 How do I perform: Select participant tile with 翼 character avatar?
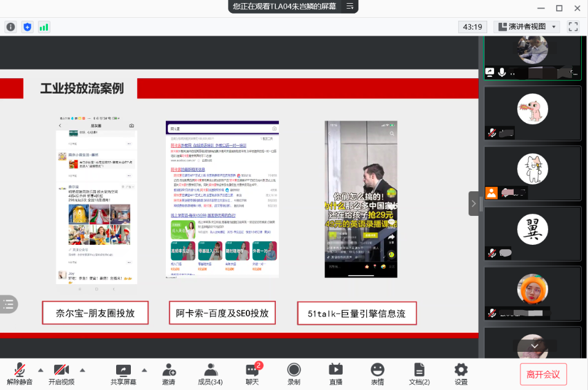(x=533, y=234)
